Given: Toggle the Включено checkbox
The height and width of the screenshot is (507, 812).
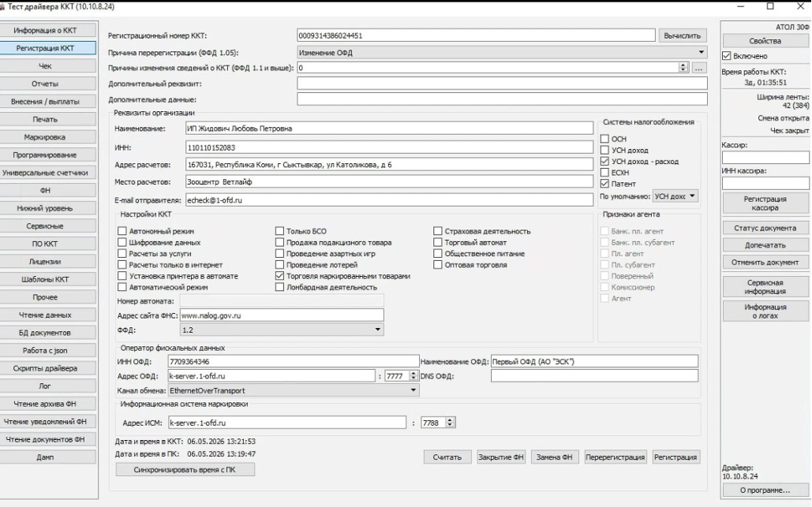Looking at the screenshot, I should 727,56.
